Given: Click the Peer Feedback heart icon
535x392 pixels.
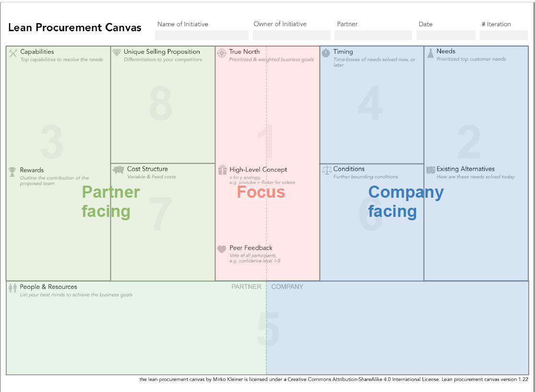Looking at the screenshot, I should tap(222, 249).
